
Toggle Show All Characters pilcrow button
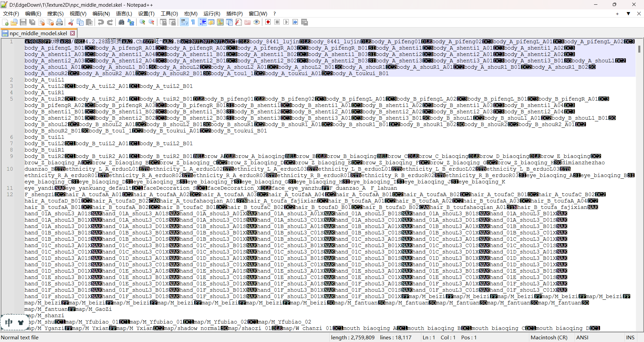(x=193, y=22)
